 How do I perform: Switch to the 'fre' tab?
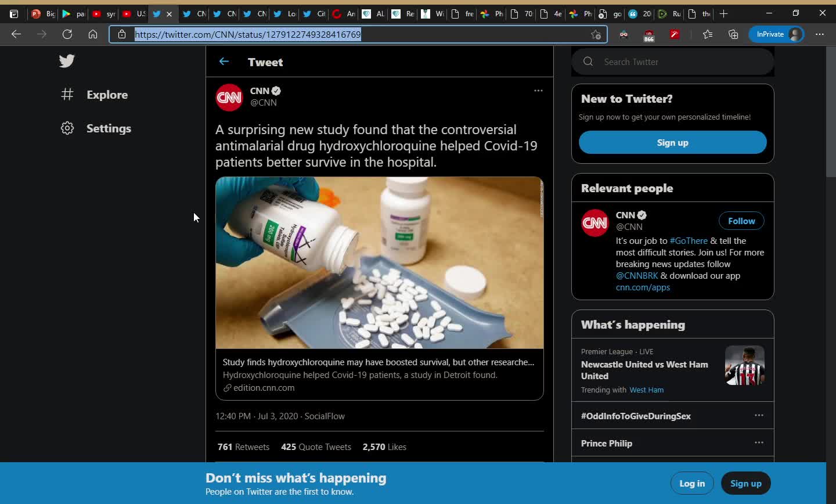463,13
